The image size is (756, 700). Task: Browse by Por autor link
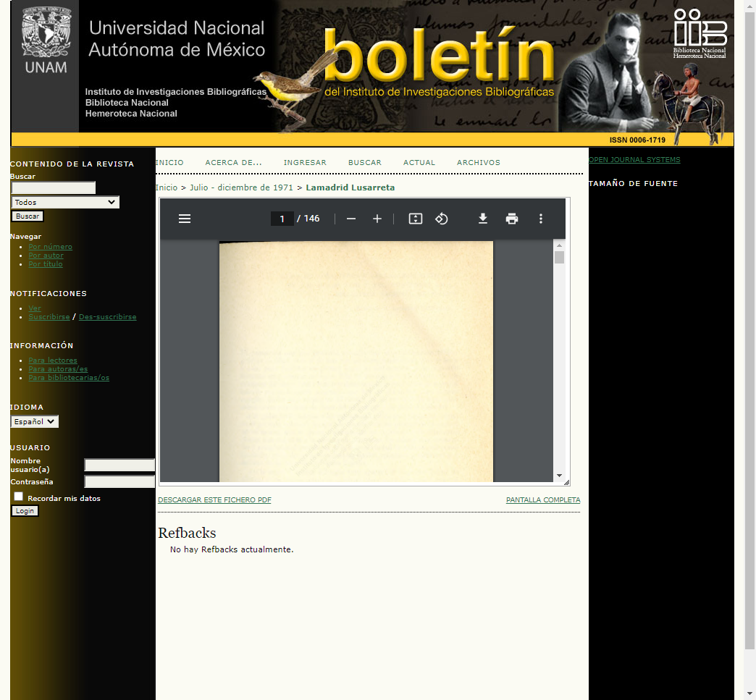coord(46,256)
